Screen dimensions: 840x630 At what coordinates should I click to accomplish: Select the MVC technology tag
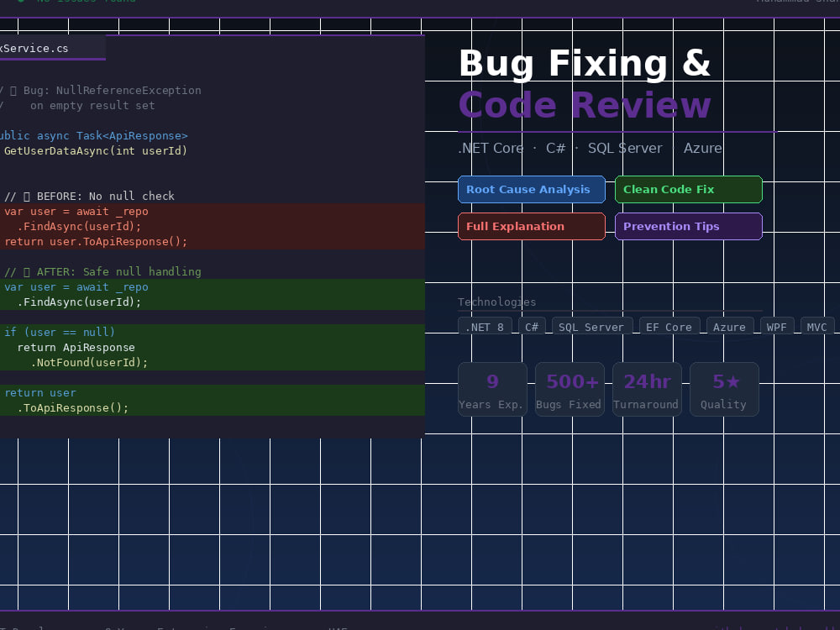(817, 327)
